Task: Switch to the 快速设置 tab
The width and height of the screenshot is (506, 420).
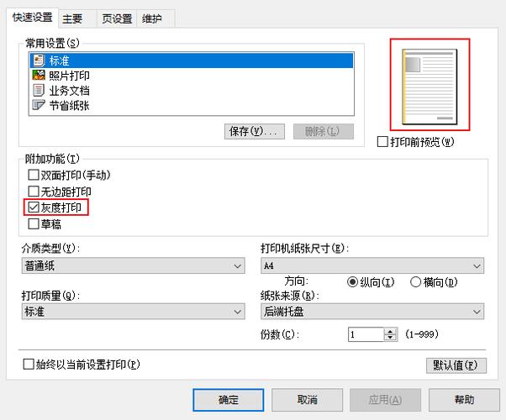Action: pos(32,18)
